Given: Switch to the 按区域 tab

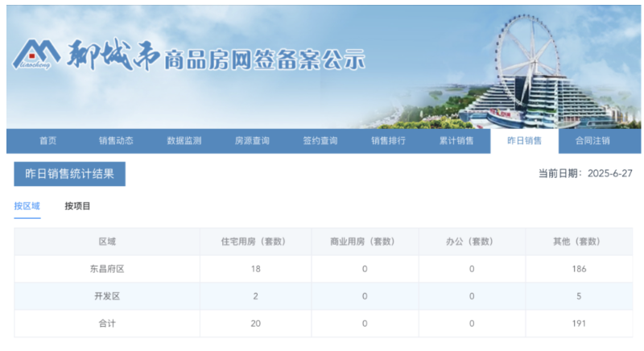Looking at the screenshot, I should 27,206.
